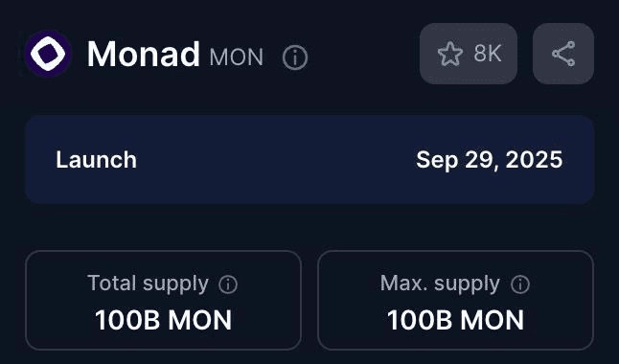Click the MON unit under Total supply
Image resolution: width=619 pixels, height=364 pixels.
click(200, 320)
